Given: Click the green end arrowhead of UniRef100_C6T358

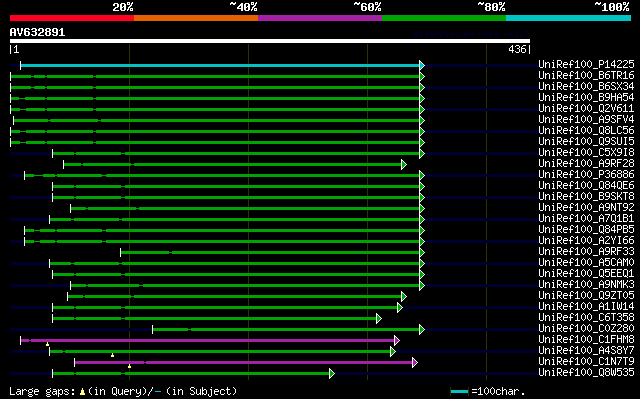Looking at the screenshot, I should [x=379, y=318].
